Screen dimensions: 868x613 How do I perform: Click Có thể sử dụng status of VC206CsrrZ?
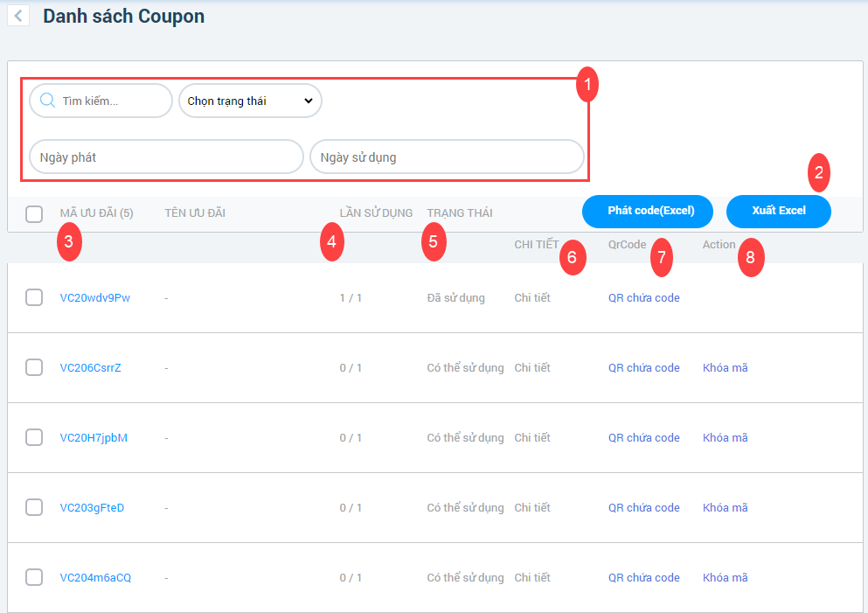pos(465,367)
